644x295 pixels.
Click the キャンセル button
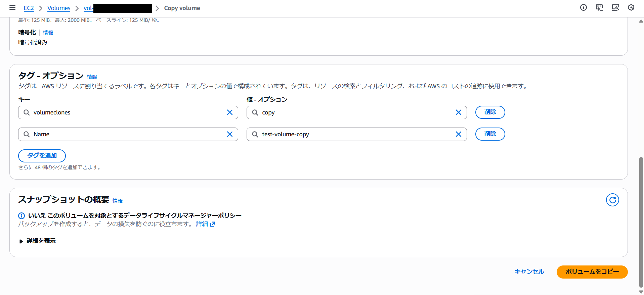[529, 272]
